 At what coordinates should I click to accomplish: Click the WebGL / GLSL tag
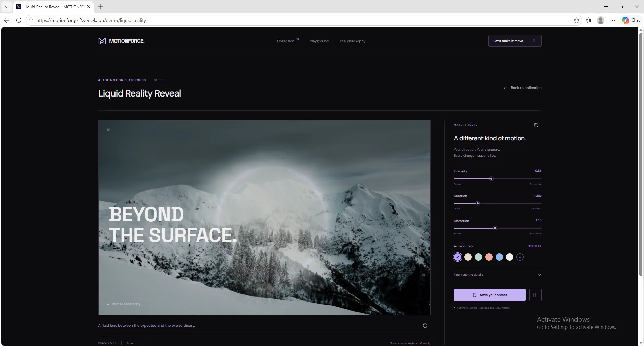(x=107, y=343)
